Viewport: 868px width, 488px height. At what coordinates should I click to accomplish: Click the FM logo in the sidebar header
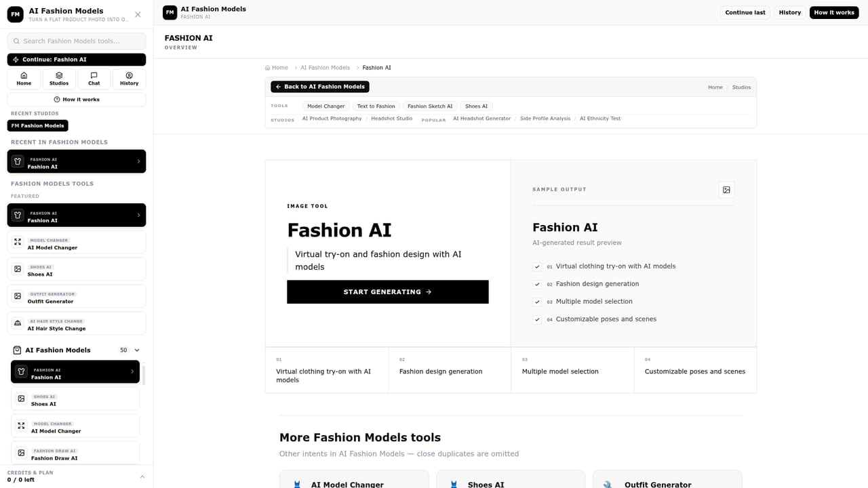16,14
